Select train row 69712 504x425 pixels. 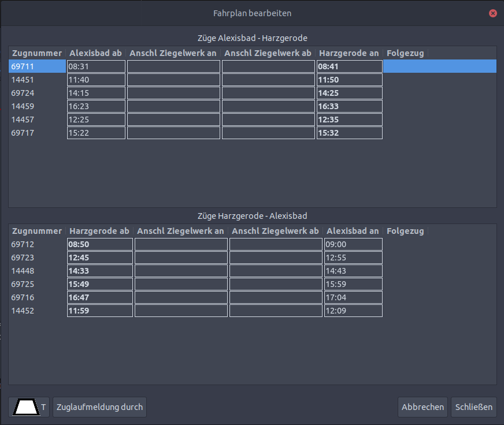253,244
